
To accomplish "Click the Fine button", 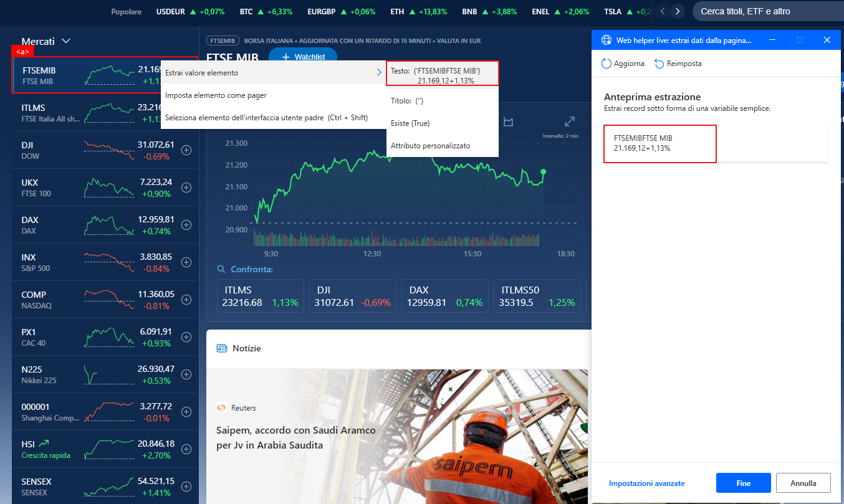I will tap(744, 483).
